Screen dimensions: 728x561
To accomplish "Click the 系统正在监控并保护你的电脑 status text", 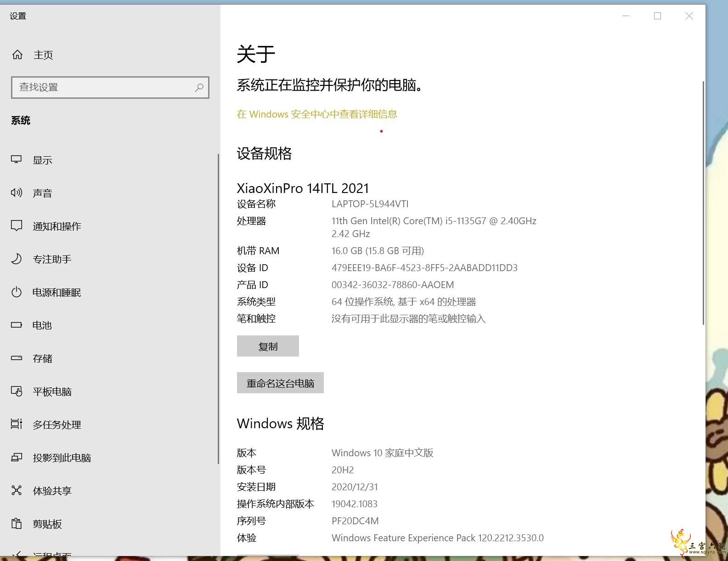I will [330, 85].
